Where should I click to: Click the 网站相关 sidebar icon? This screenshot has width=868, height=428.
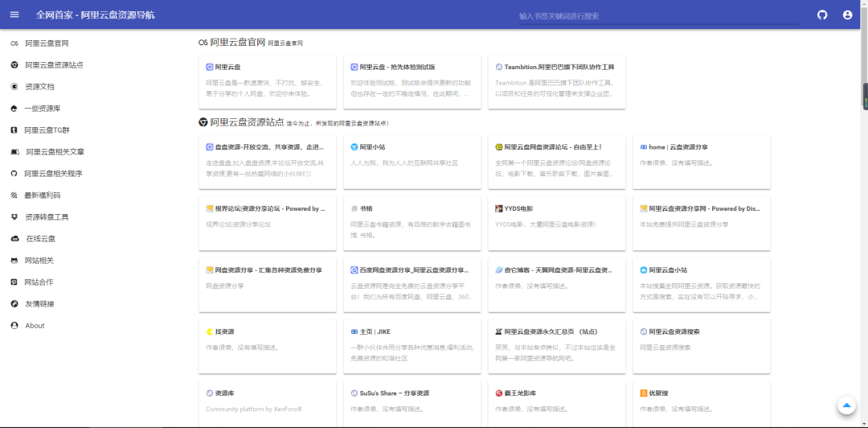click(14, 261)
